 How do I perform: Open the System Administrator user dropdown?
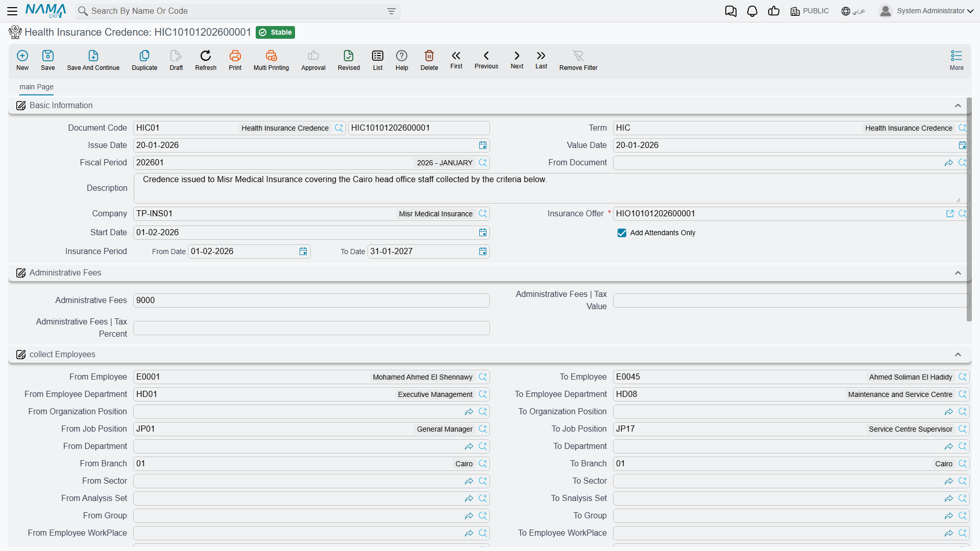(926, 11)
